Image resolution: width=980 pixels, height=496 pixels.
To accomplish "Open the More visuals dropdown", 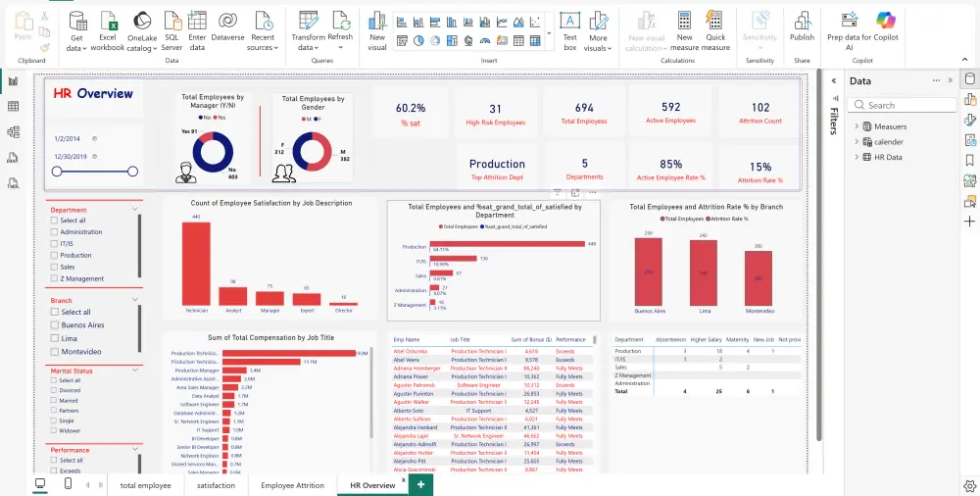I will 598,31.
